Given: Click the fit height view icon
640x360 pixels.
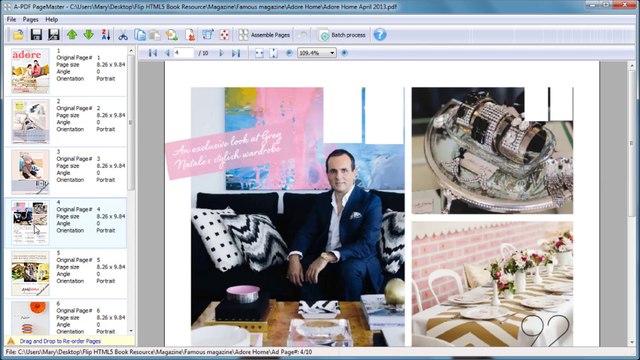Looking at the screenshot, I should click(x=274, y=53).
